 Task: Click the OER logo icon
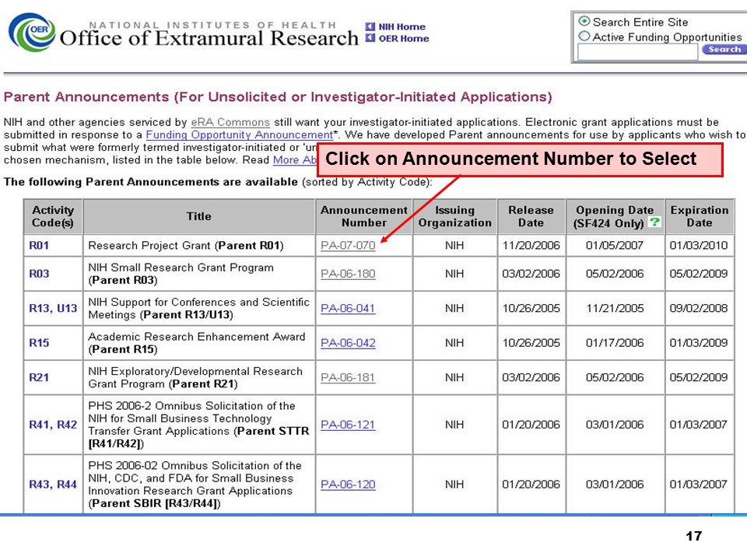[x=31, y=32]
